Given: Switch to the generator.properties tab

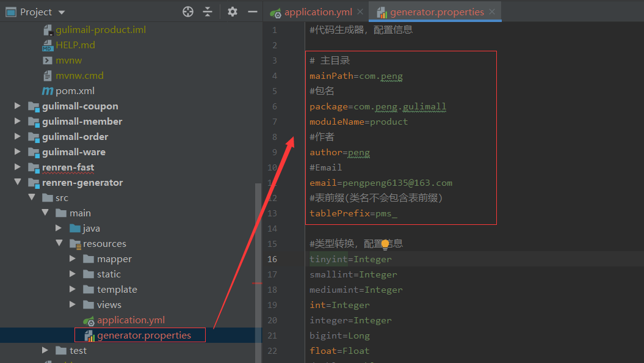Looking at the screenshot, I should click(x=437, y=12).
